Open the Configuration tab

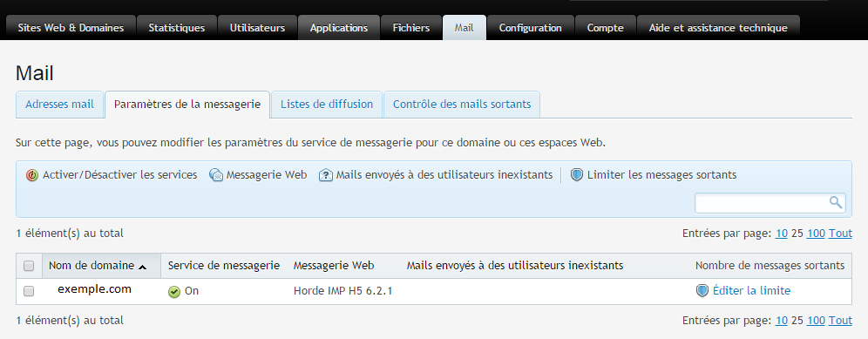[531, 28]
